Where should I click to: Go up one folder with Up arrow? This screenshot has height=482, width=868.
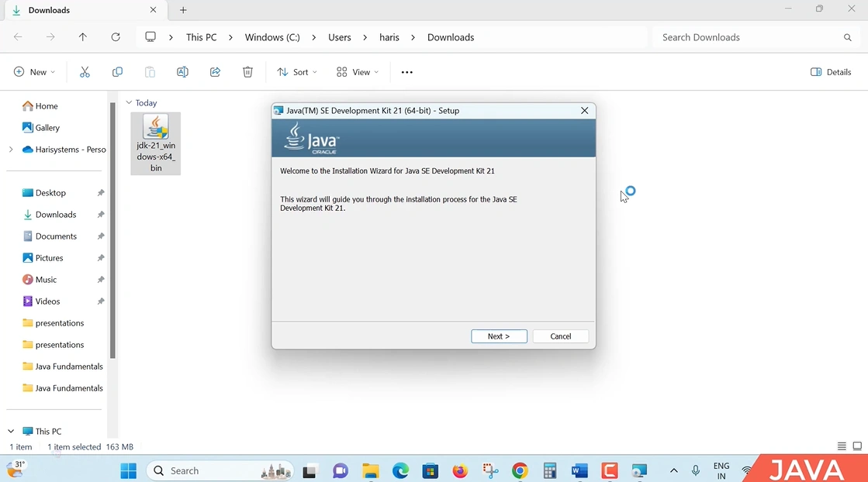click(x=83, y=37)
